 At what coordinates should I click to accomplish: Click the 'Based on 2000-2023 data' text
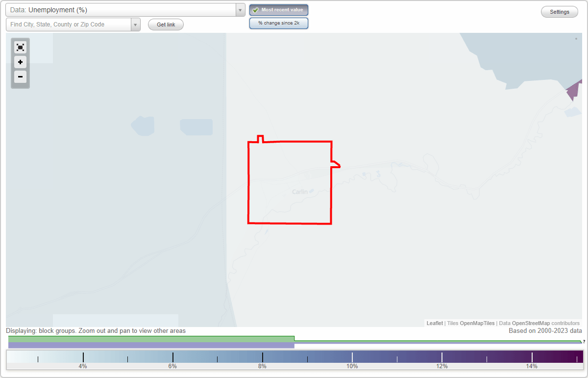click(545, 331)
